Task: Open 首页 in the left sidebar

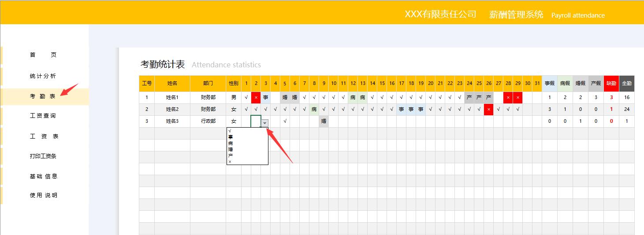Action: [x=43, y=55]
